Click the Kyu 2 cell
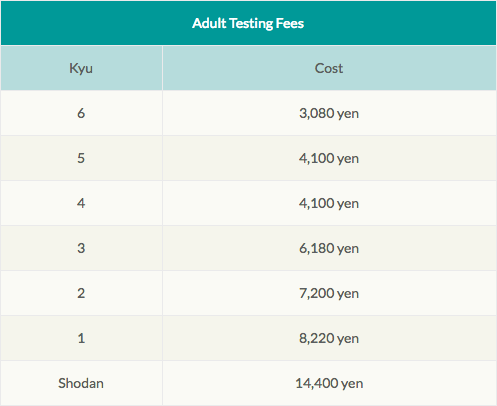This screenshot has height=406, width=497. click(x=81, y=293)
